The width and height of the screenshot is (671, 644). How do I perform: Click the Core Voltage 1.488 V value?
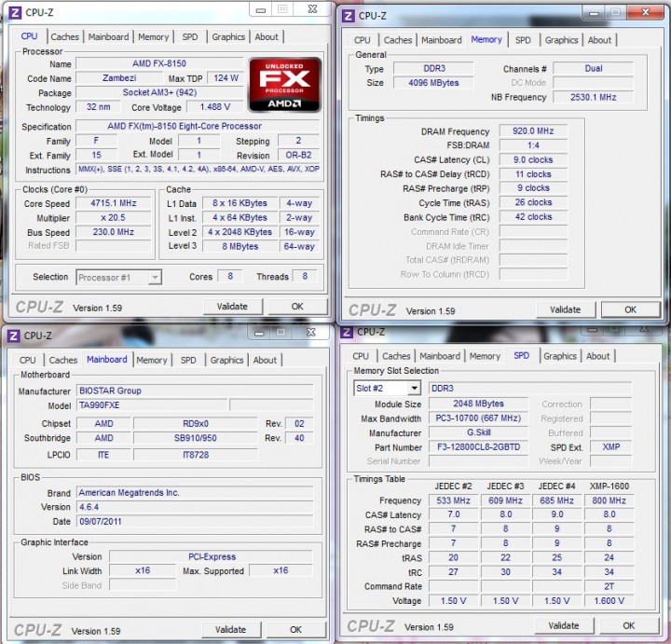215,107
